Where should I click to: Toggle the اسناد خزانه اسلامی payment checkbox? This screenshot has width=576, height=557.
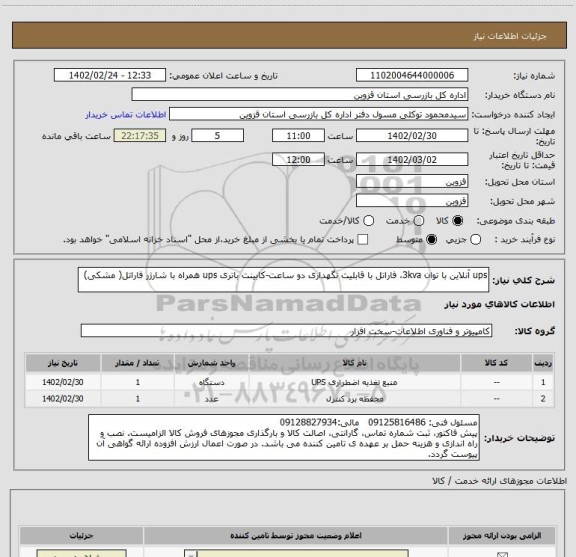[x=363, y=240]
